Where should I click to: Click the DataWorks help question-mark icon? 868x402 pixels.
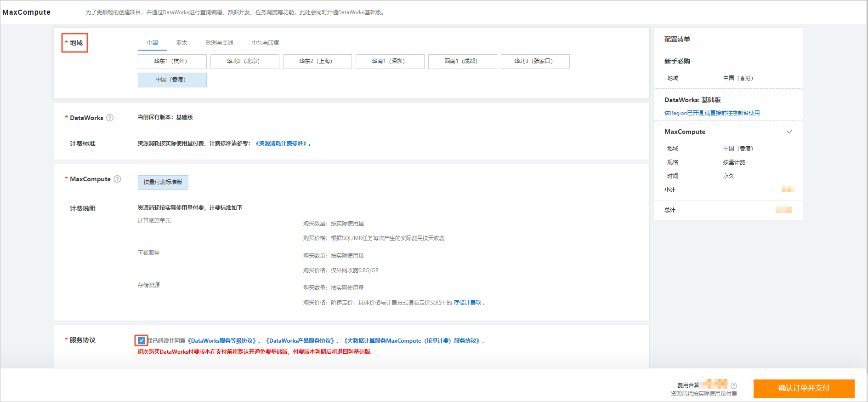pos(110,118)
